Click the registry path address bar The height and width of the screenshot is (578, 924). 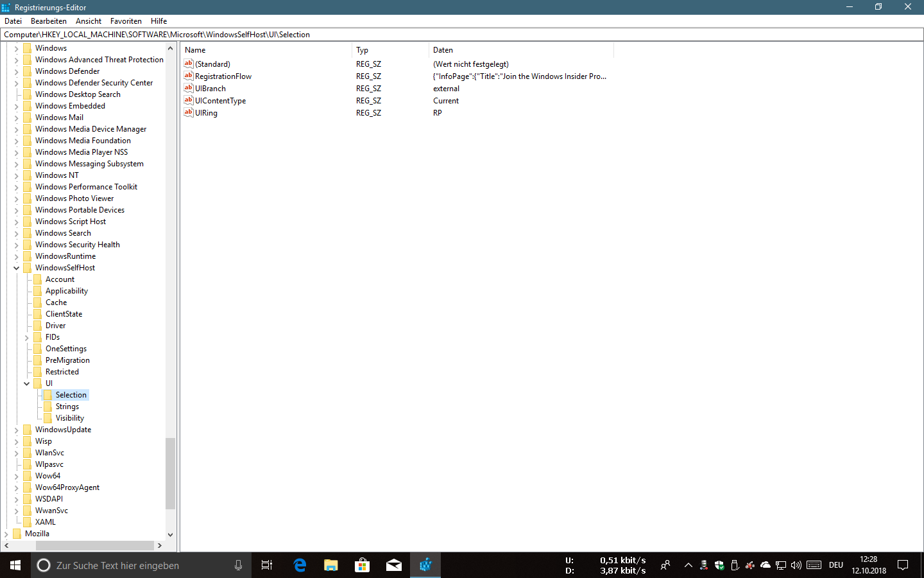[x=462, y=35]
